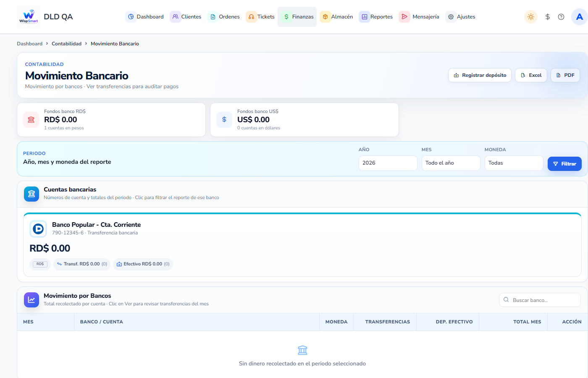Click the Fondos banco RD$ bank icon
The image size is (588, 378).
coord(31,120)
